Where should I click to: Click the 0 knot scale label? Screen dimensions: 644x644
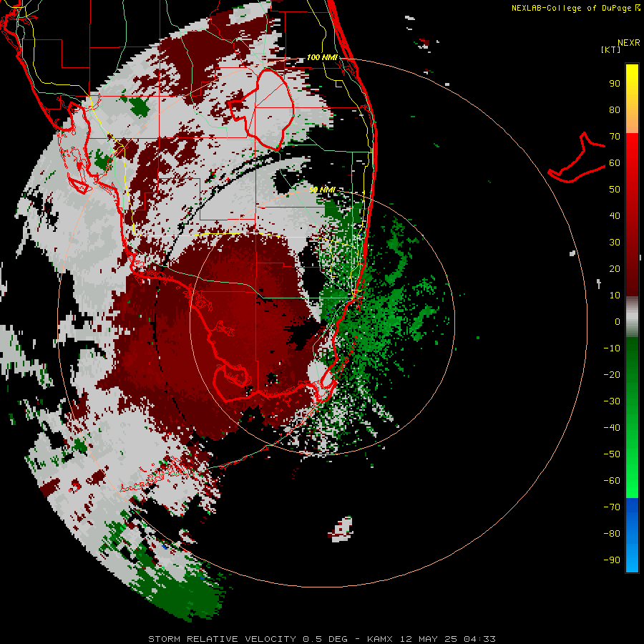point(618,322)
